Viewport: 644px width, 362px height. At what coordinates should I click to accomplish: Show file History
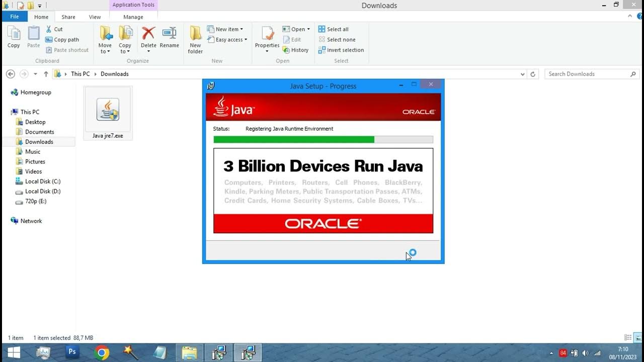click(x=295, y=50)
